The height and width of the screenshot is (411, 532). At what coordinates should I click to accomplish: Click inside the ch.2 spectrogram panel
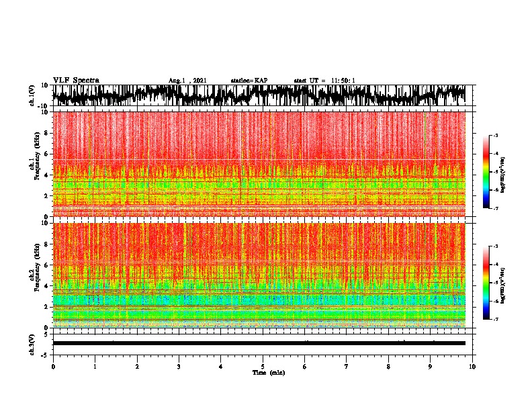pos(259,275)
